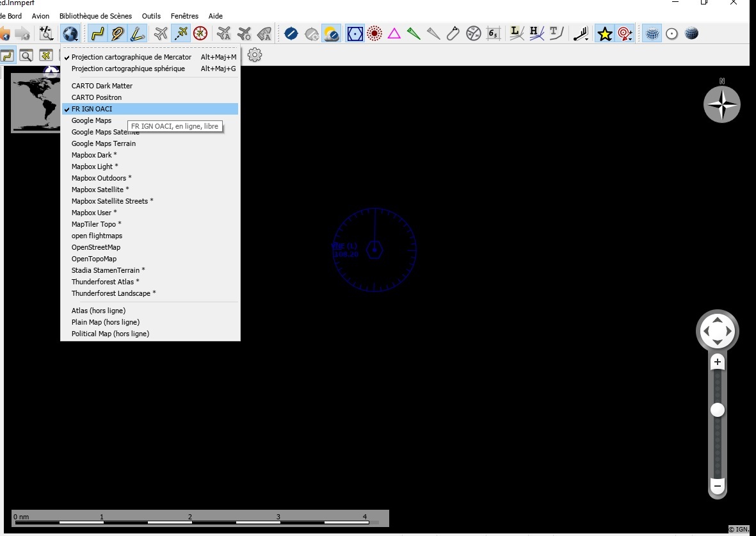The image size is (756, 536).
Task: Click the low altitude airways L icon
Action: tap(517, 33)
